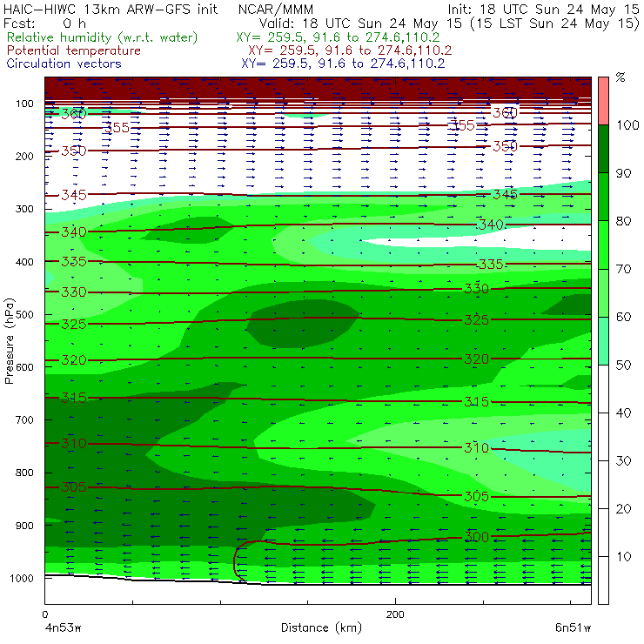Screen dimensions: 644x644
Task: Click the left-side '335' isentrope contour label
Action: (74, 261)
